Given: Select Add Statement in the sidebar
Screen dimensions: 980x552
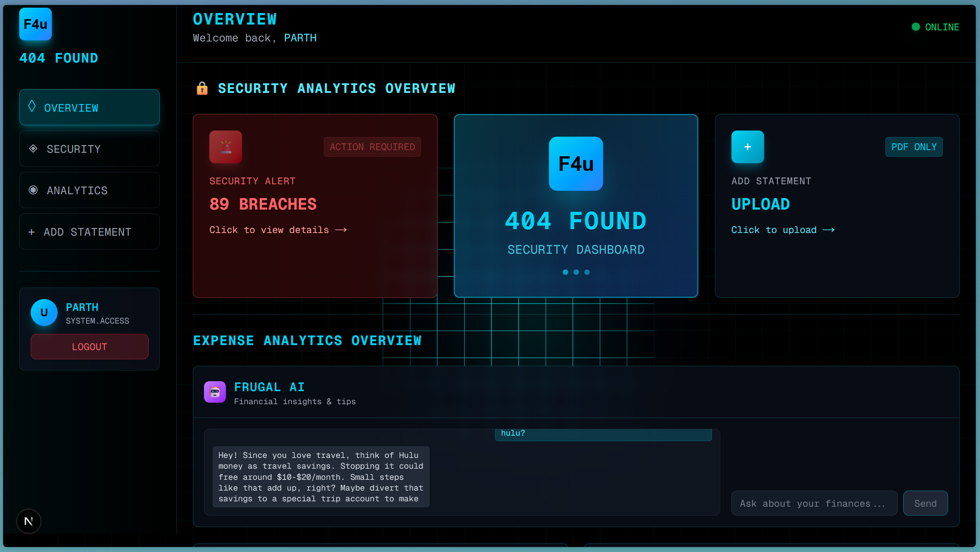Looking at the screenshot, I should [x=90, y=232].
